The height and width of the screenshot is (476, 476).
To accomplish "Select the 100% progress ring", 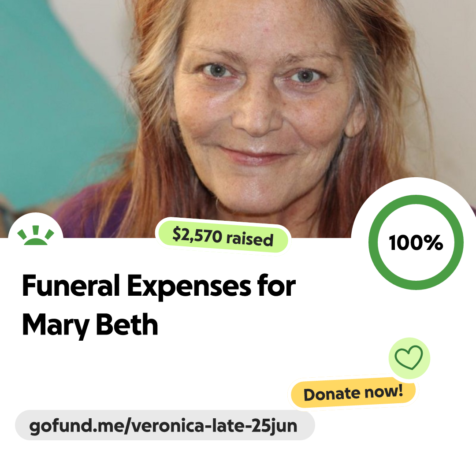I will coord(416,242).
